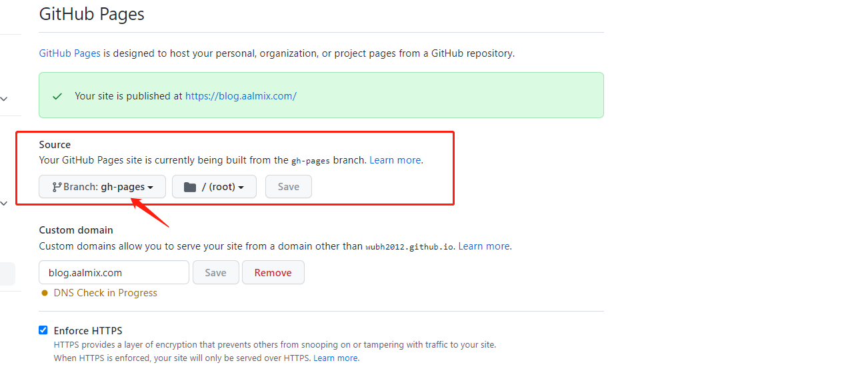
Task: Focus the blog.aalmix.com custom domain field
Action: click(x=114, y=272)
